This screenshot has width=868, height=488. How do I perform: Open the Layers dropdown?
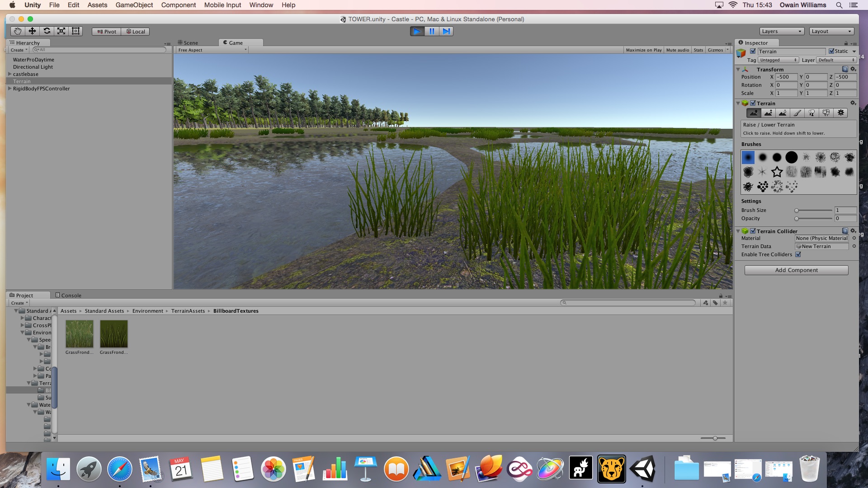pos(781,31)
